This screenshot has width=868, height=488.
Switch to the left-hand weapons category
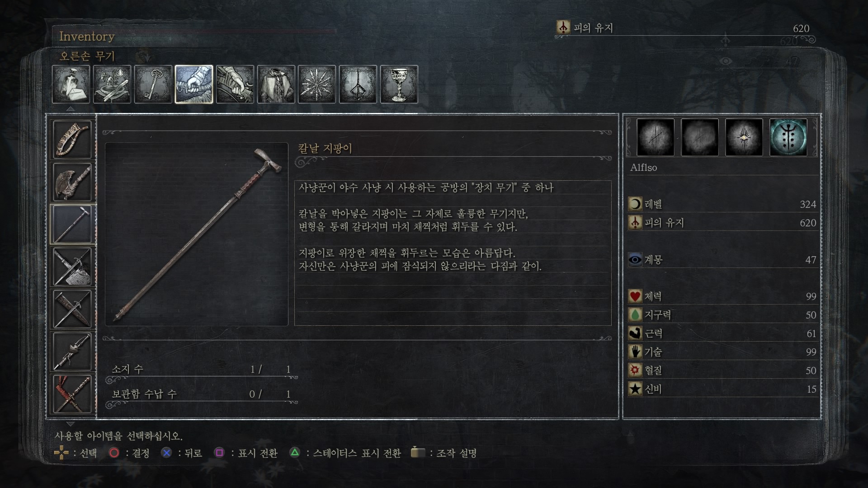(235, 84)
